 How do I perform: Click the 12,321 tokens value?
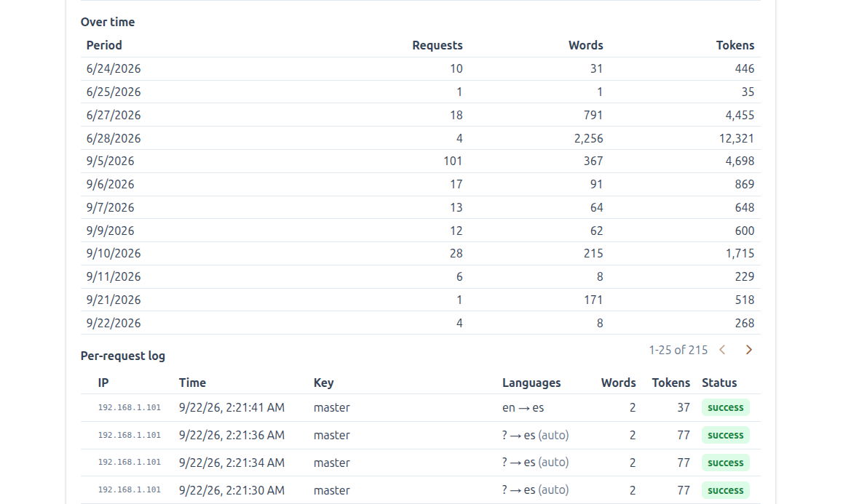coord(737,138)
